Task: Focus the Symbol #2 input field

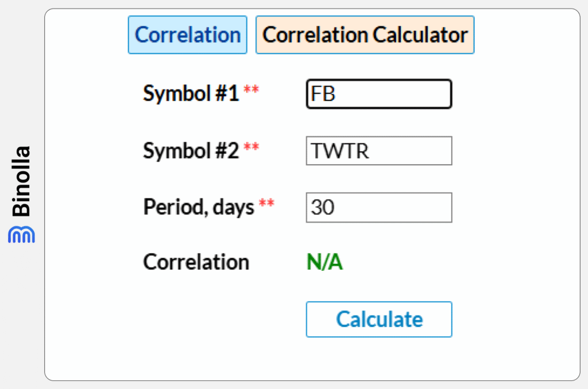Action: (379, 151)
